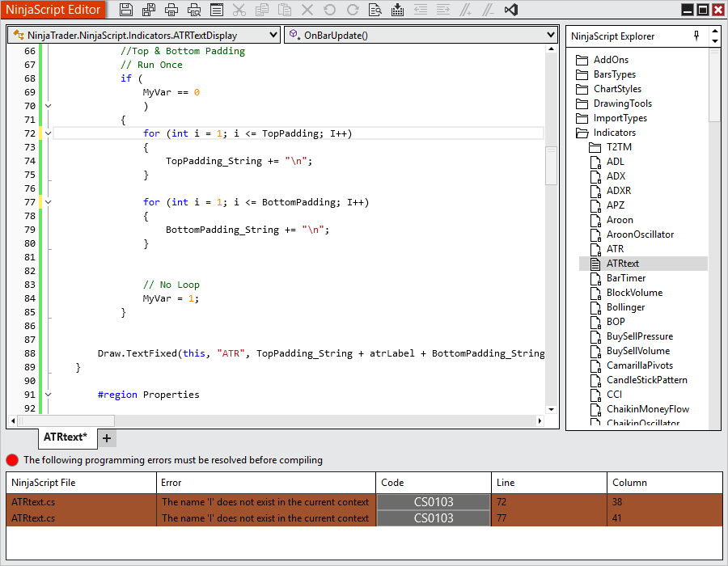This screenshot has width=728, height=566.
Task: Open the OnBarUpdate() method dropdown
Action: coord(421,36)
